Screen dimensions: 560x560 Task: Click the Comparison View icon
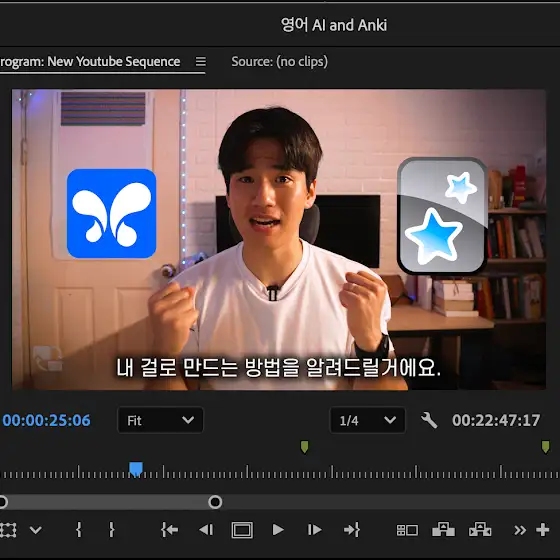point(407,530)
